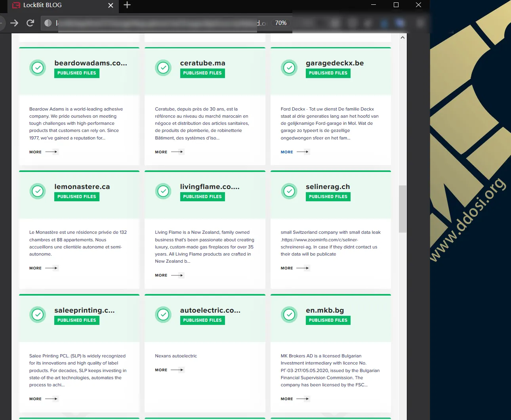Screen dimensions: 511x420
Task: Click the checkmark icon for garagedeckx.be
Action: coord(289,68)
